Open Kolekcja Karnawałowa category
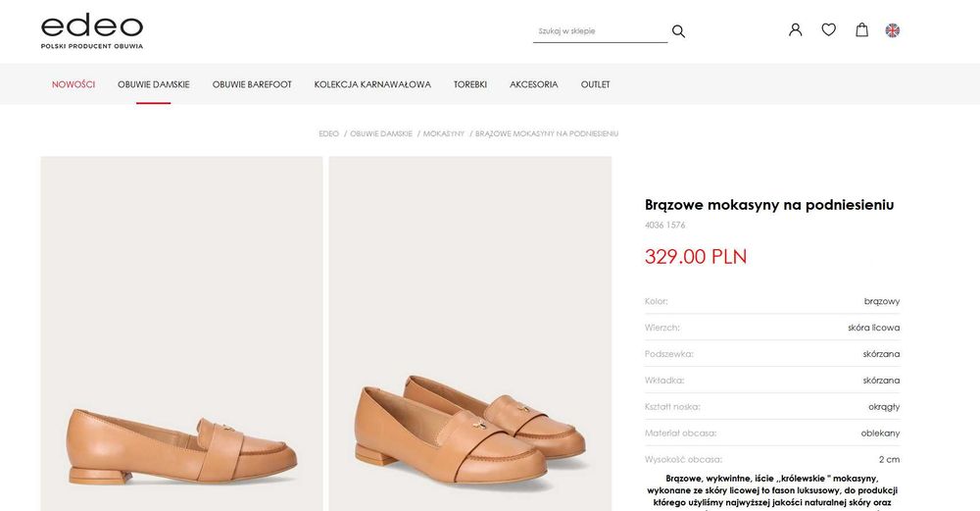Image resolution: width=980 pixels, height=511 pixels. (372, 84)
